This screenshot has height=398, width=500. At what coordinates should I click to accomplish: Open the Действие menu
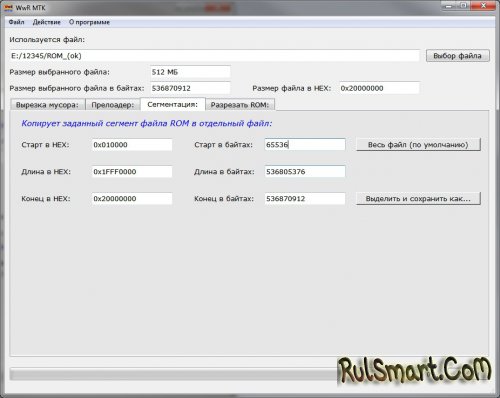click(47, 22)
